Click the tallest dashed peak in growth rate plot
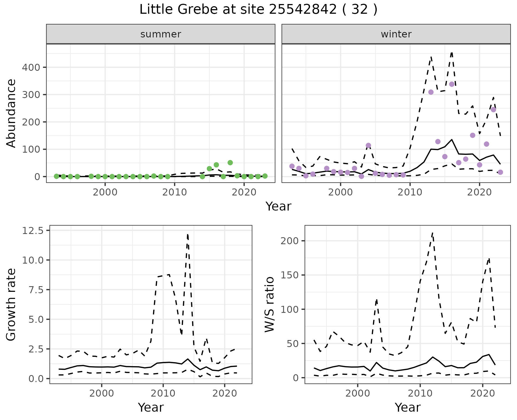The image size is (517, 420). pyautogui.click(x=187, y=235)
